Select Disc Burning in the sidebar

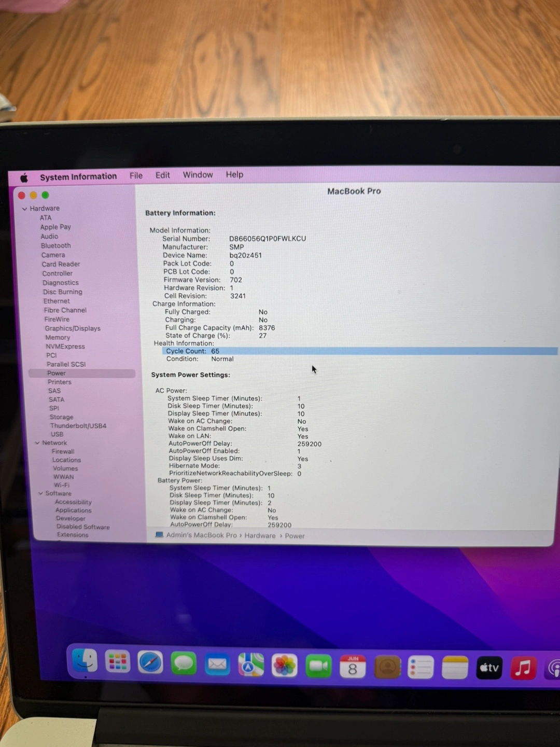(x=63, y=292)
